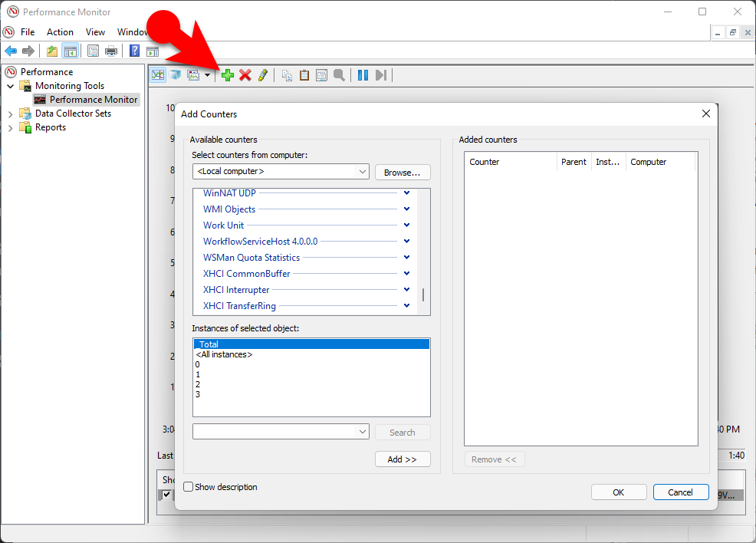Click the Counter column header
This screenshot has height=543, width=756.
(511, 162)
